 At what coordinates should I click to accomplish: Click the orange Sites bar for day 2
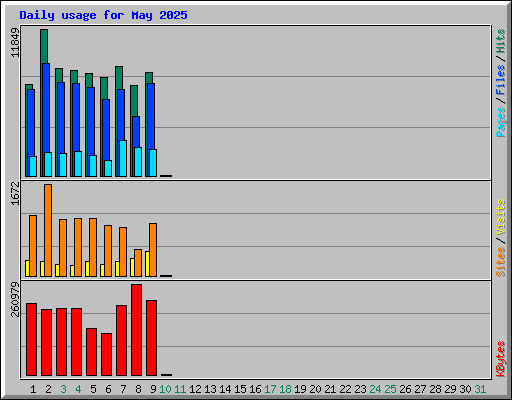[x=48, y=230]
